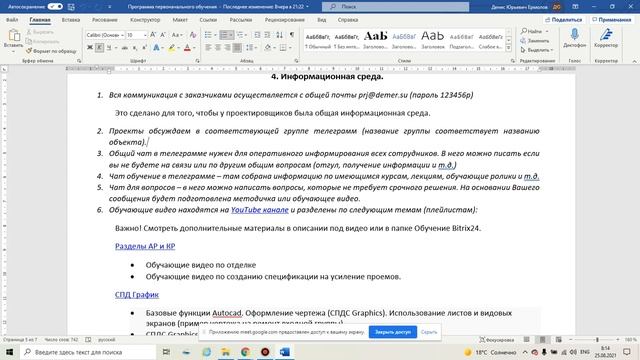640x360 pixels.
Task: Open Chrome from the Windows taskbar
Action: coord(245,352)
